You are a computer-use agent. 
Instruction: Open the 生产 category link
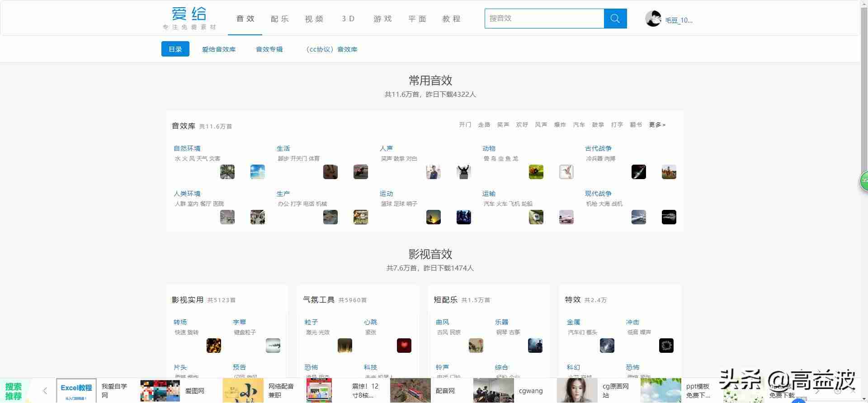(283, 194)
